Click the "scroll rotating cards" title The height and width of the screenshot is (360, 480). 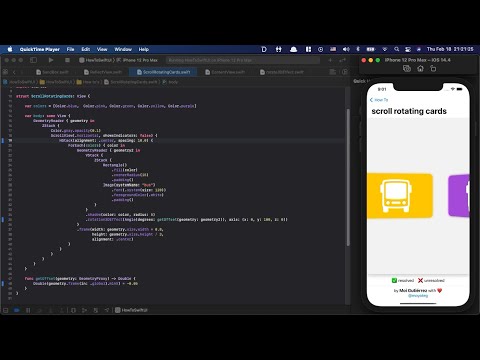coord(409,111)
